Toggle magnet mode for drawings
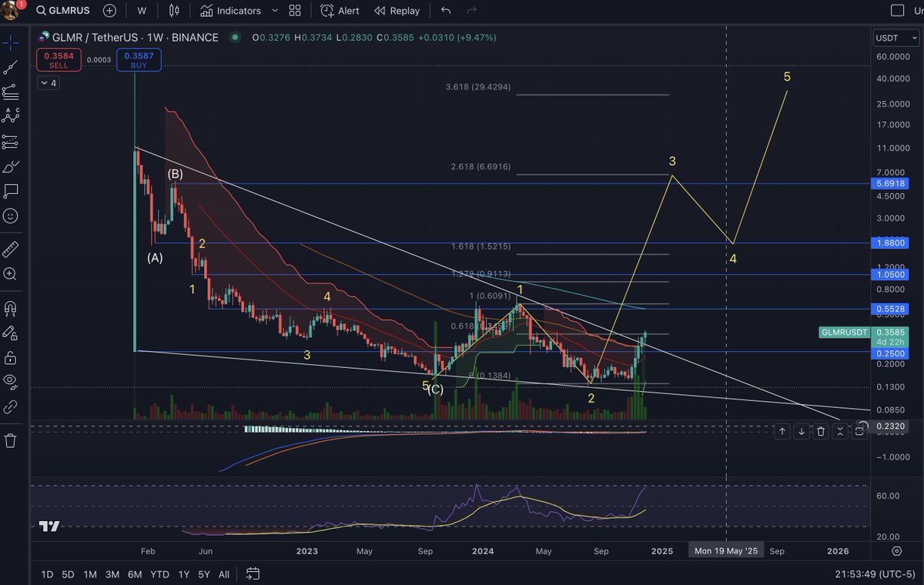The width and height of the screenshot is (924, 585). (x=10, y=308)
